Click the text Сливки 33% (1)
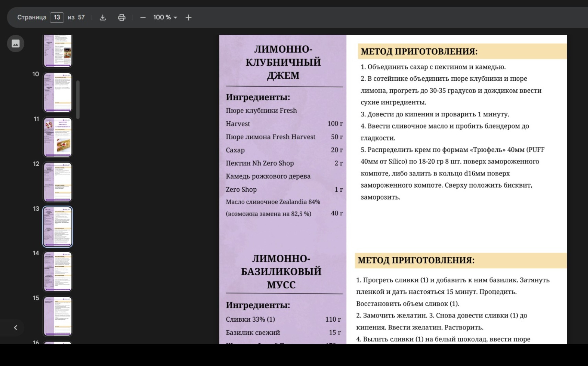The height and width of the screenshot is (366, 588). pos(250,319)
